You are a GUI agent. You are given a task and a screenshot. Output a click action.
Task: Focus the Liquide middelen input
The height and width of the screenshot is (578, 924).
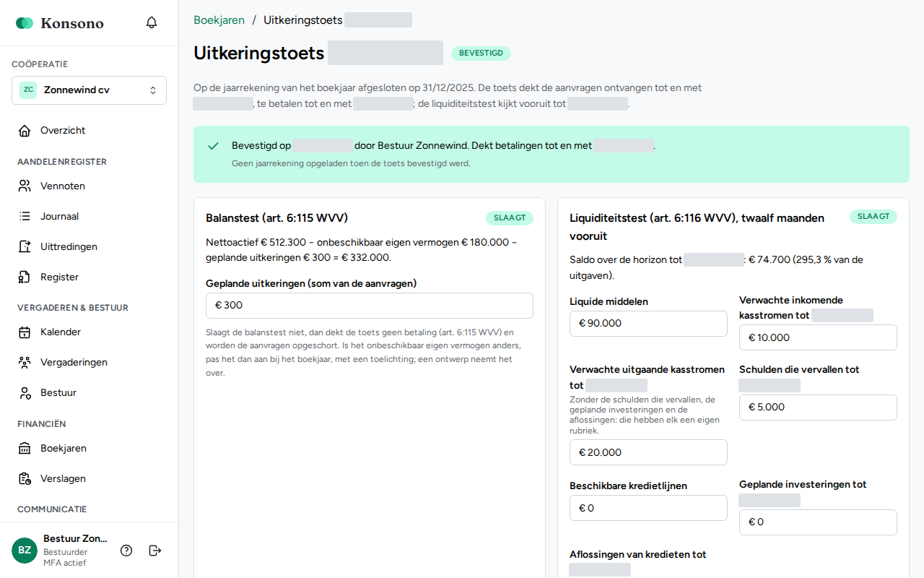(x=648, y=324)
